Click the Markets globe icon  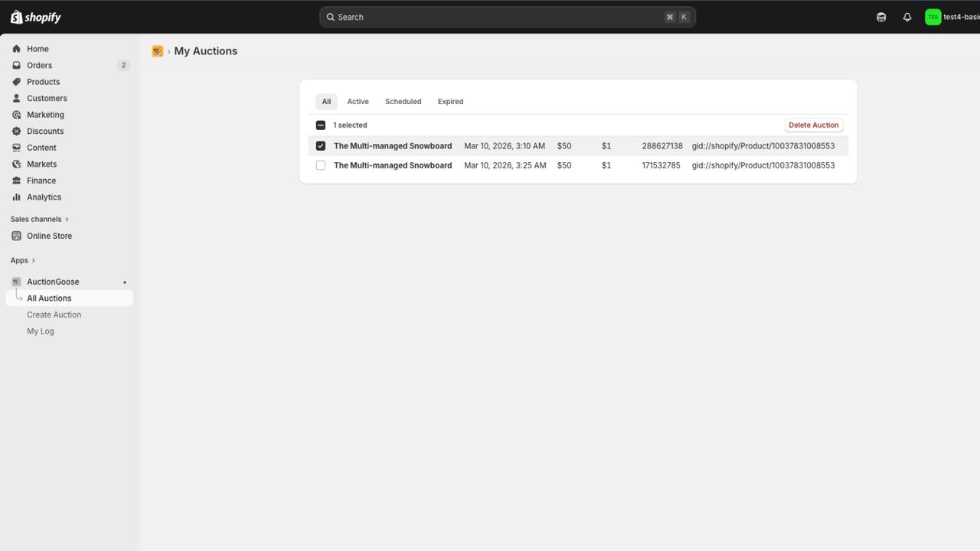(17, 164)
